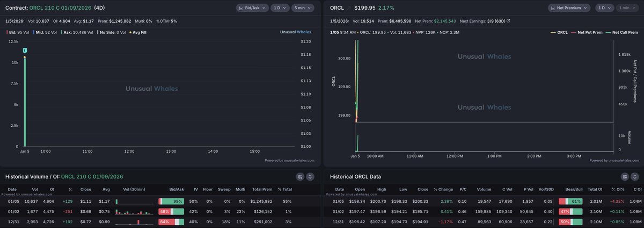Image resolution: width=644 pixels, height=228 pixels.
Task: Open the ORCL chart 1 D range dropdown
Action: pos(604,8)
